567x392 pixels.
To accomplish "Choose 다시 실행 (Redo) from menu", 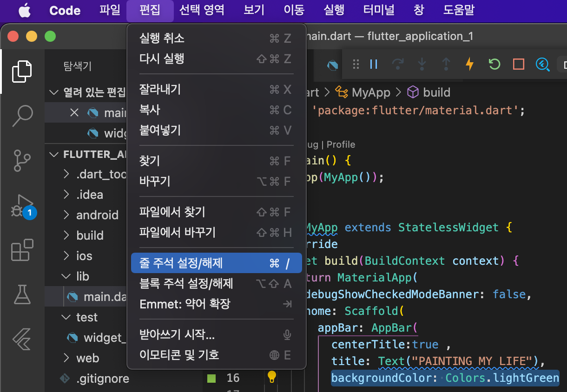I will pos(217,59).
